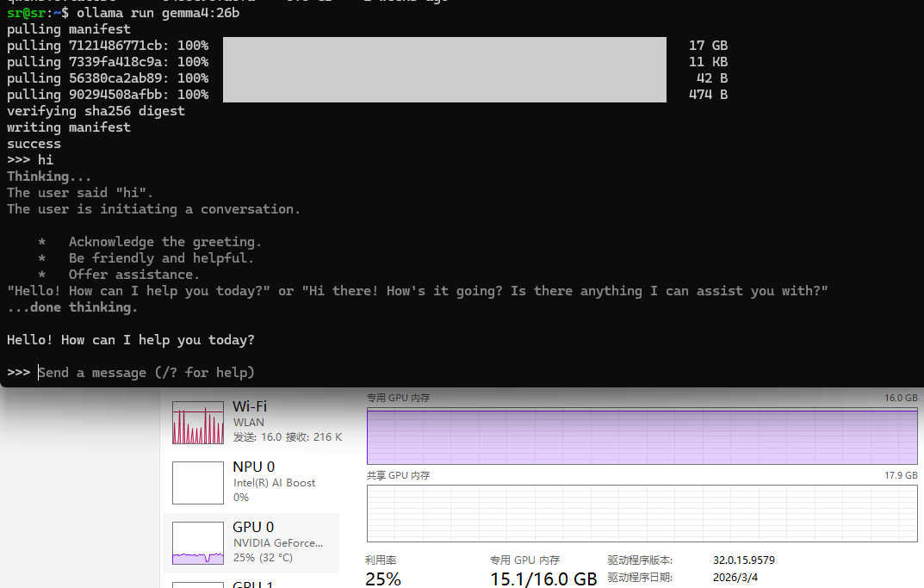Click the '发送: 16.0 接收: 216 K' Wi-Fi stats
Screen dimensions: 924x588
[x=288, y=437]
